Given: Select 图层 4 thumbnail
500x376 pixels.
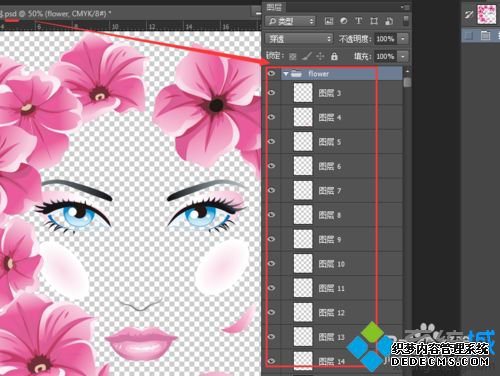Looking at the screenshot, I should [303, 117].
